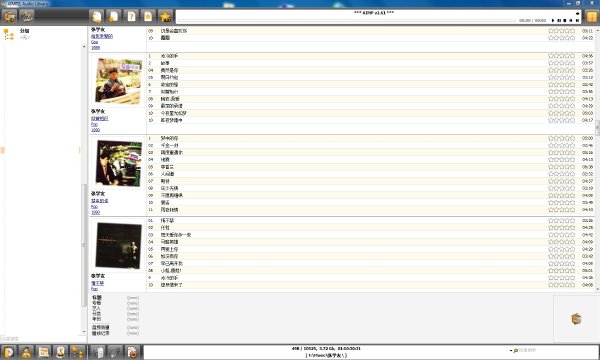Viewport: 600px width, 360px height.
Task: Click the track list scrollbar up arrow
Action: point(597,30)
